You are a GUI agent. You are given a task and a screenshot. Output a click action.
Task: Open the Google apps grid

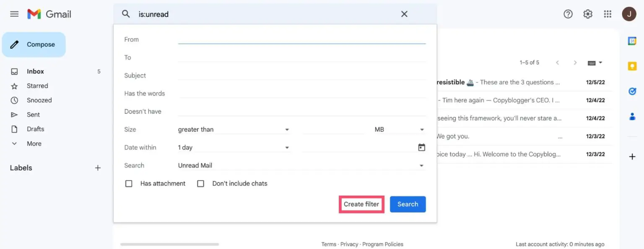click(x=608, y=14)
